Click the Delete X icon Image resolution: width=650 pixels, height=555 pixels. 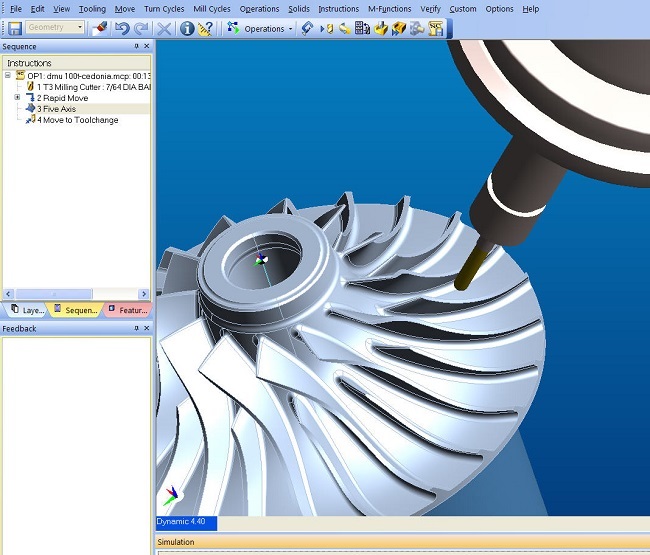coord(165,28)
